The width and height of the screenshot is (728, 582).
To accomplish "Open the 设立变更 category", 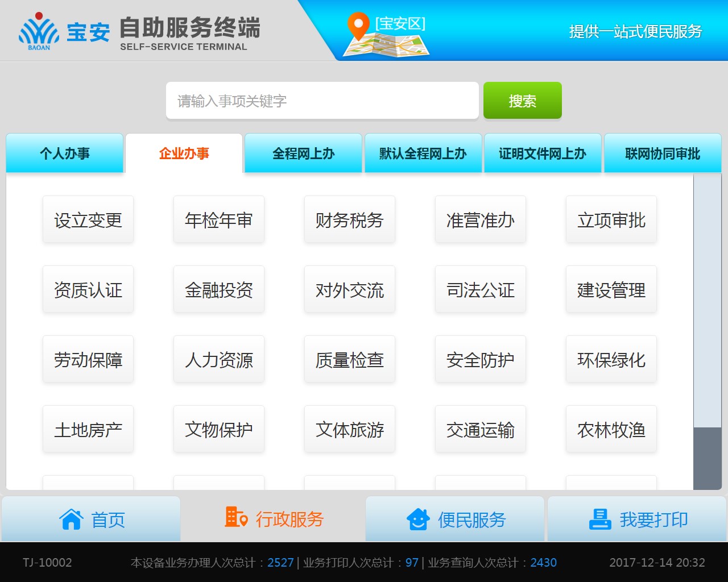I will click(x=88, y=220).
